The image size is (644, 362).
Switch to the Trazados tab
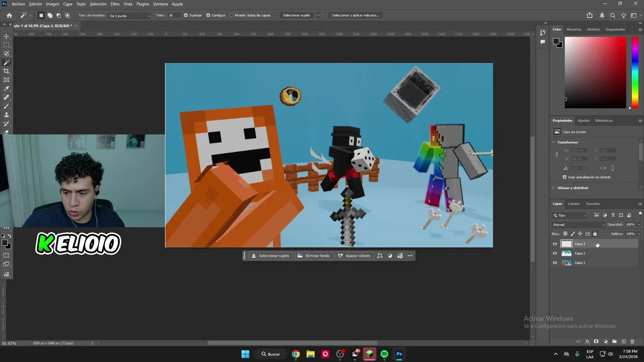coord(593,204)
